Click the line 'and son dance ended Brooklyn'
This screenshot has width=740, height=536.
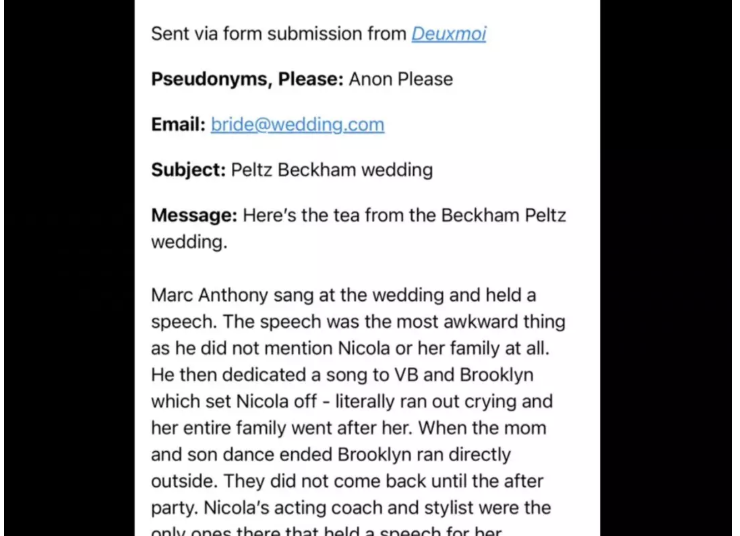[331, 454]
